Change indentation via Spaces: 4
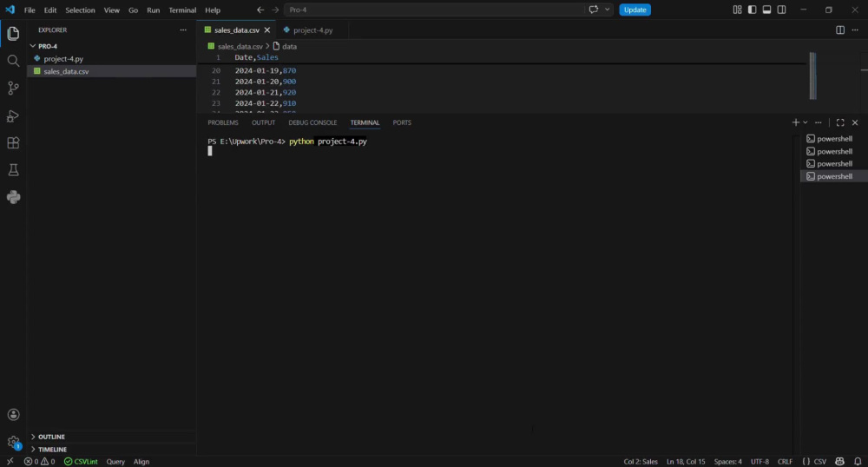868x467 pixels. coord(727,462)
